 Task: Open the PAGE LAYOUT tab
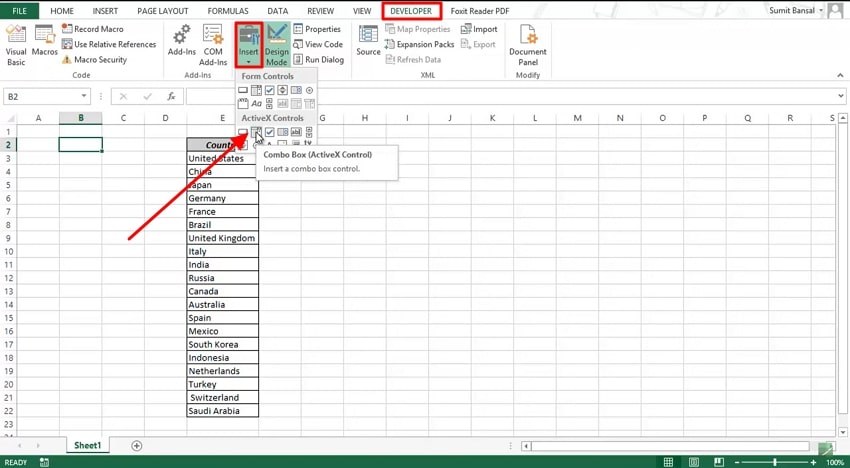[163, 11]
